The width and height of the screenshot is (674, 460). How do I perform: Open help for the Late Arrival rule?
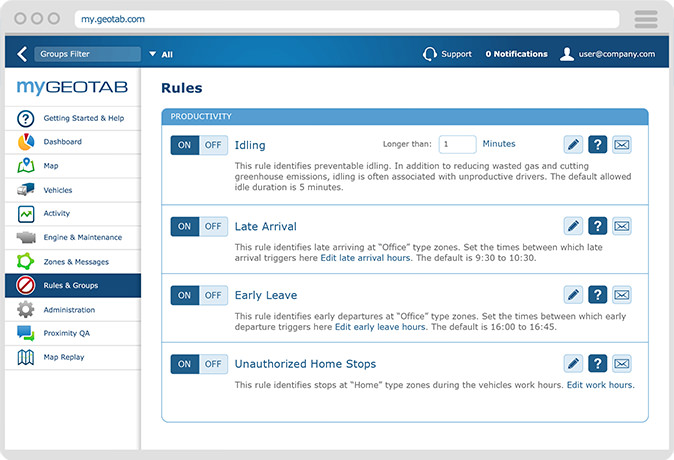pyautogui.click(x=597, y=226)
